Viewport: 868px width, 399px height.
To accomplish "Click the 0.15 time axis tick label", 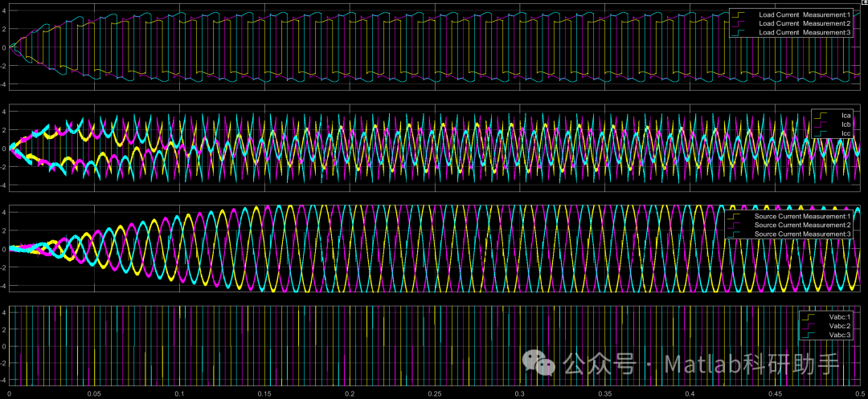I will click(264, 393).
